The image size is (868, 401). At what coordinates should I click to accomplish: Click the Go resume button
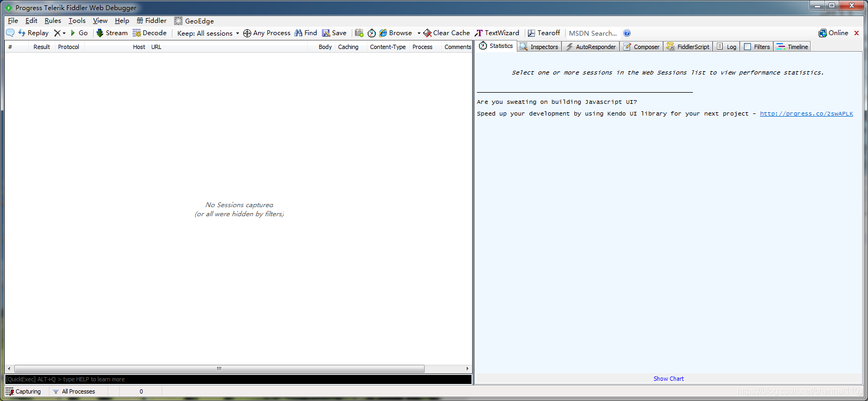click(x=79, y=33)
